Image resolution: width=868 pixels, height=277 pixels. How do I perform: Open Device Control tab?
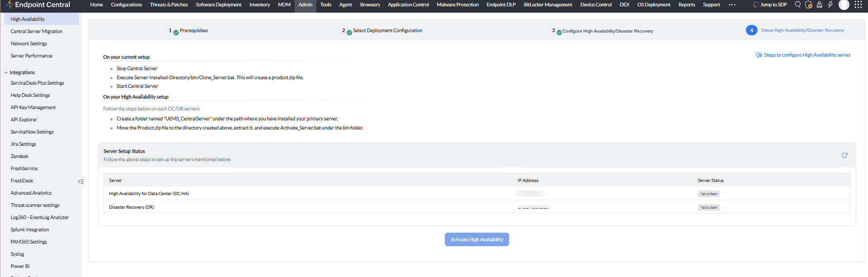[x=596, y=5]
